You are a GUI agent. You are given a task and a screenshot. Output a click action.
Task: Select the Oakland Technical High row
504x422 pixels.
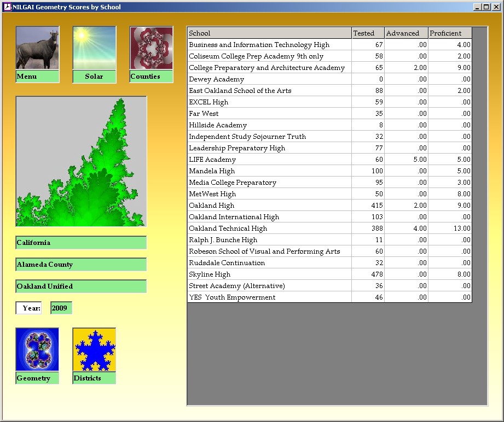point(269,228)
